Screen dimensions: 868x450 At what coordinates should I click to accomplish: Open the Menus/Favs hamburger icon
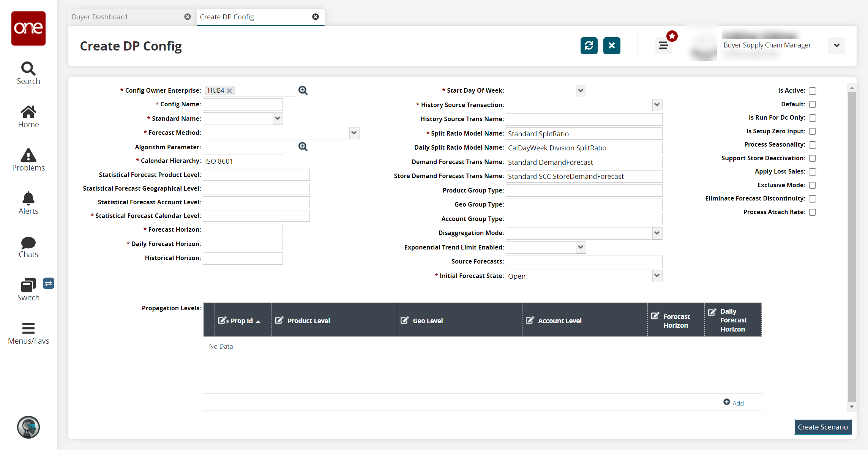(28, 333)
